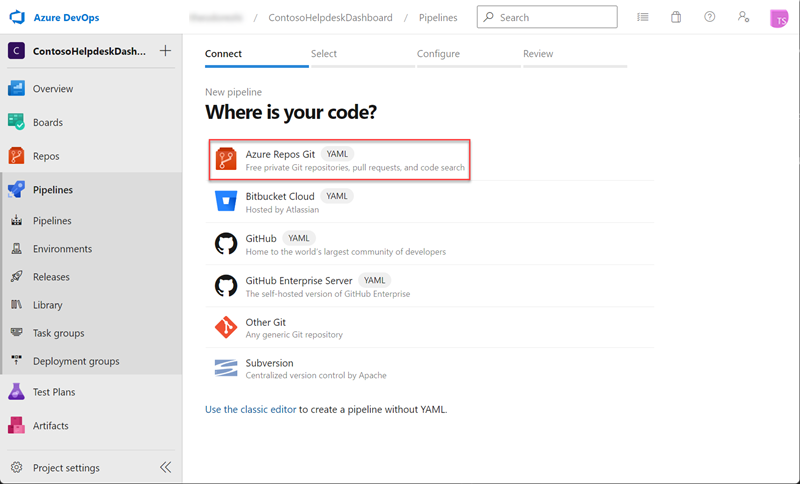Open ContosoHelpdeskDash project name in sidebar
Screen dimensions: 800x484
coord(89,51)
